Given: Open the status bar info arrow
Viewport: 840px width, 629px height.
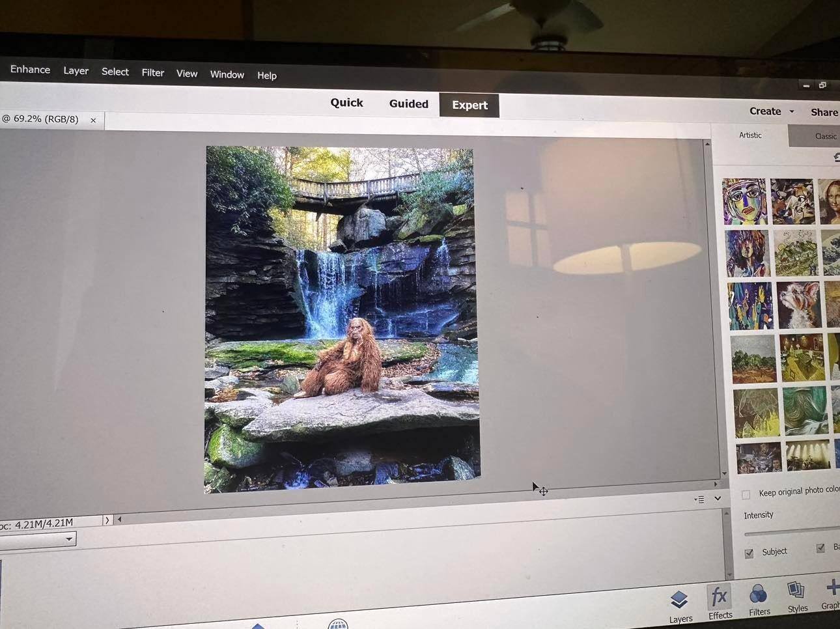Looking at the screenshot, I should click(107, 520).
